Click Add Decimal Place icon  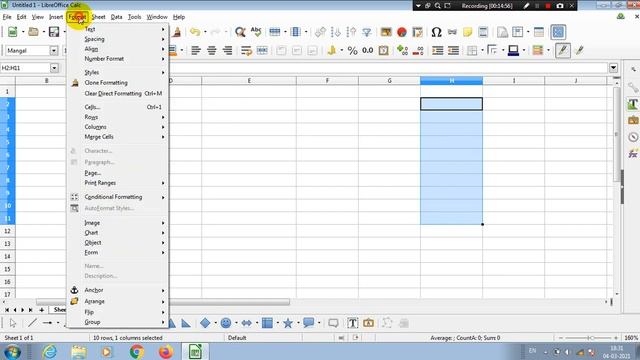click(402, 50)
